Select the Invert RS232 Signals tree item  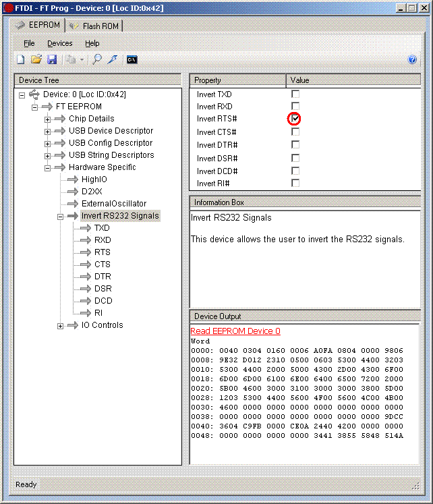(120, 216)
